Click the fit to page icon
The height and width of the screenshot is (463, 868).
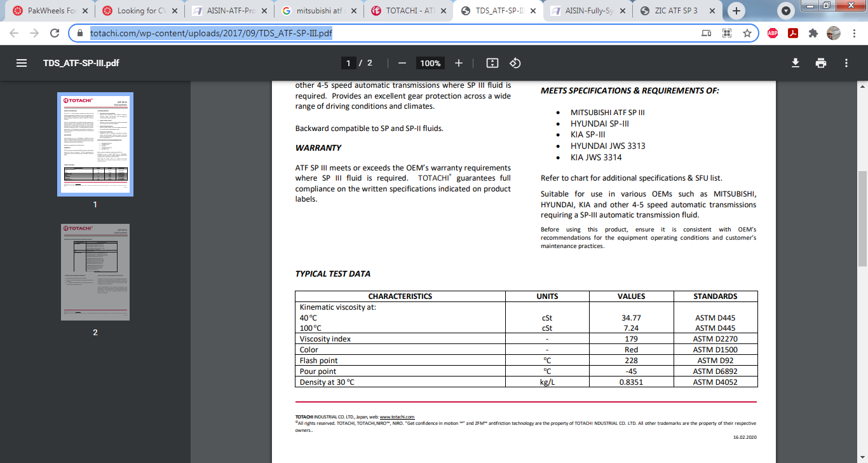pos(492,63)
